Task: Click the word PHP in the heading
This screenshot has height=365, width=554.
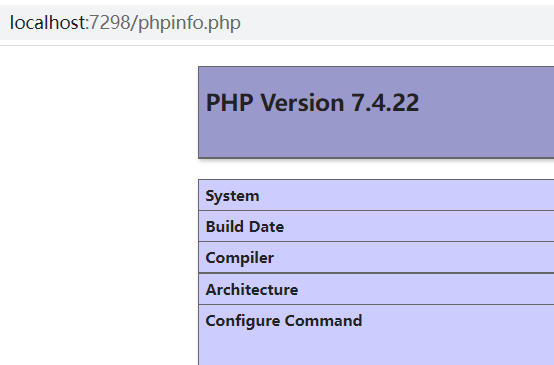Action: [229, 102]
